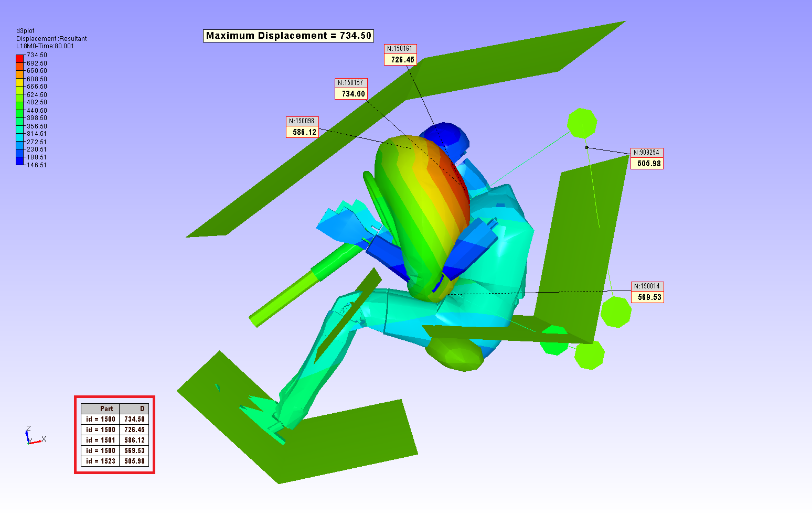Click the Maximum Displacement = 734.50 label
The width and height of the screenshot is (812, 516).
pos(289,36)
